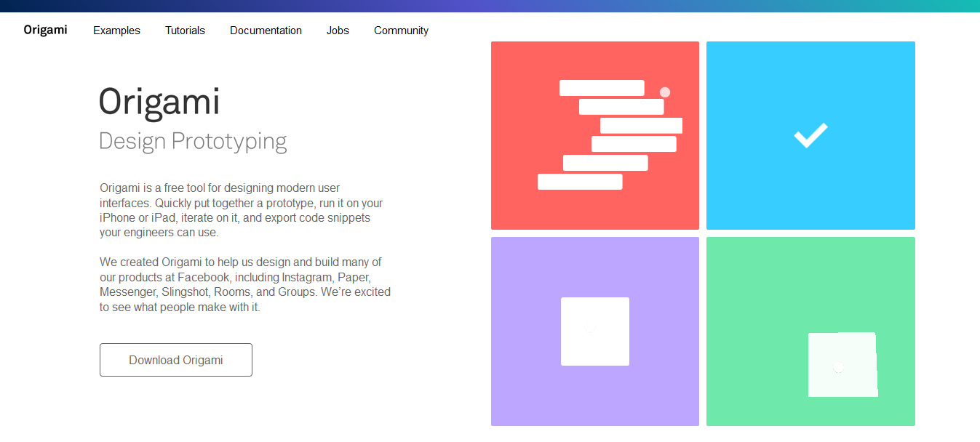Click the white checkmark icon

(810, 135)
